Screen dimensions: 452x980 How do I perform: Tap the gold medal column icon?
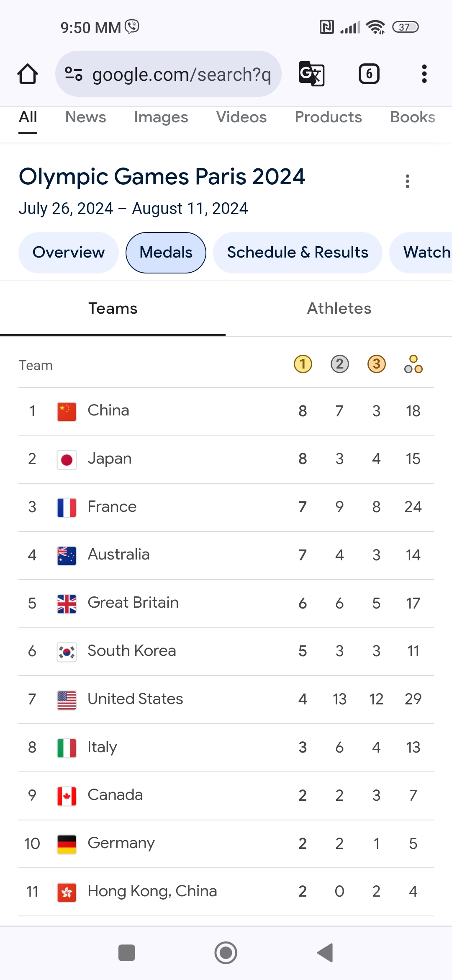pos(303,364)
